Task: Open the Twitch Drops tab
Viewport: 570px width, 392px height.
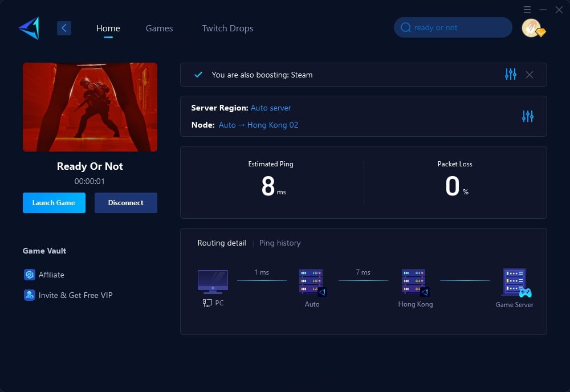Action: coord(227,28)
